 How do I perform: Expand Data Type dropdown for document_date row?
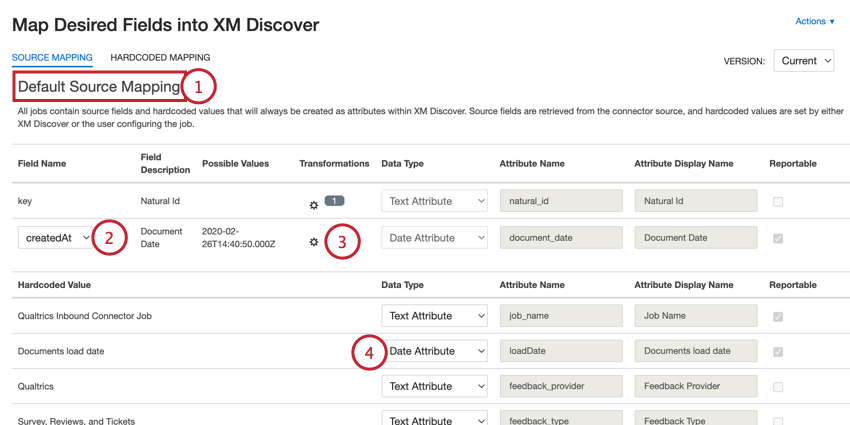click(x=434, y=238)
